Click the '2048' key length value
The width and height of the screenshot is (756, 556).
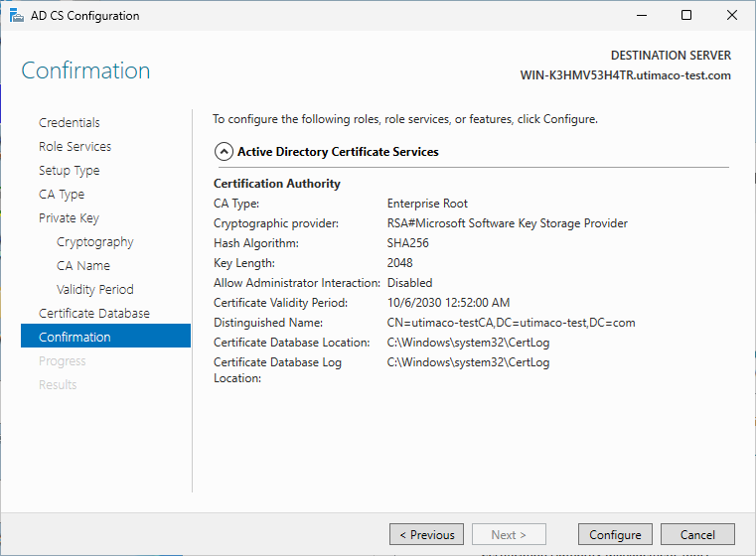(x=399, y=263)
